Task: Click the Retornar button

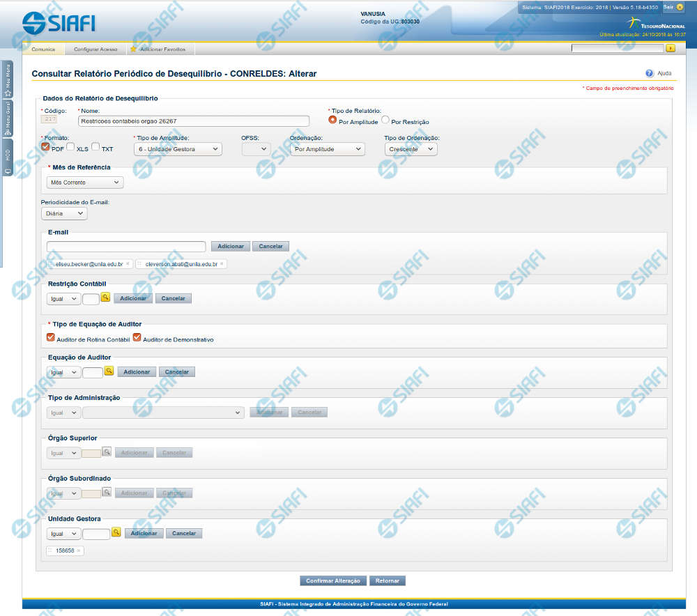Action: tap(387, 581)
